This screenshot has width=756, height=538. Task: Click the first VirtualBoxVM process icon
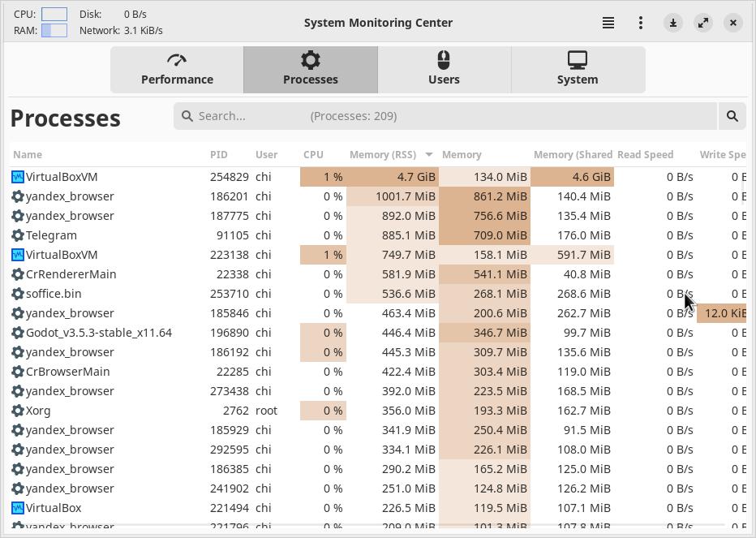point(18,177)
